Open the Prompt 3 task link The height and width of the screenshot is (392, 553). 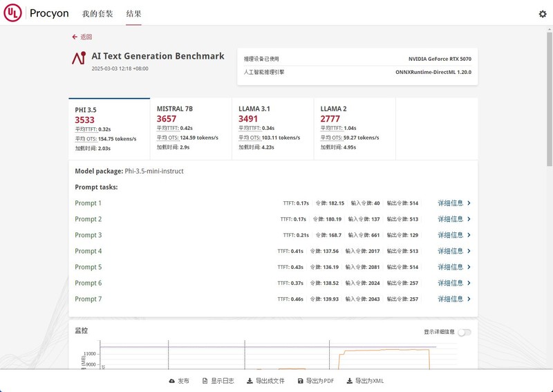click(88, 235)
